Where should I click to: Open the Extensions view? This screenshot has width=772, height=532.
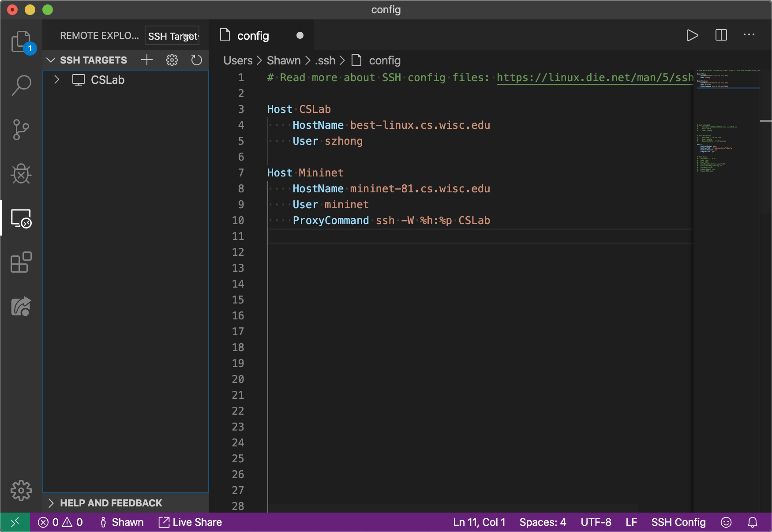tap(21, 262)
